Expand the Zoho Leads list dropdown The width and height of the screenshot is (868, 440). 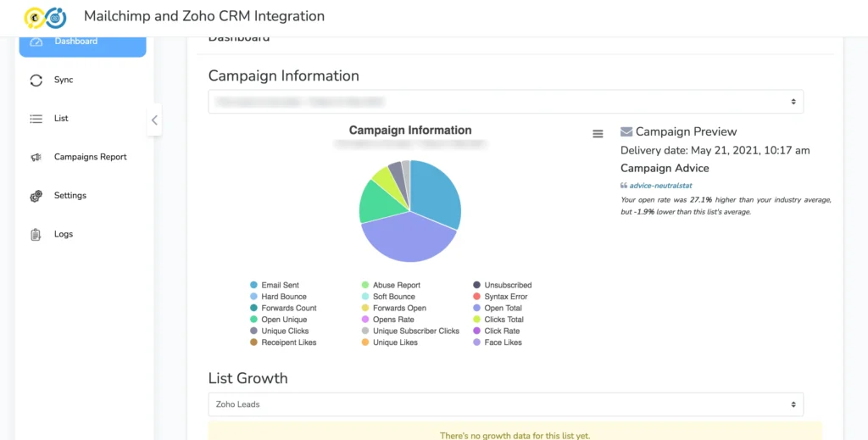(x=505, y=404)
